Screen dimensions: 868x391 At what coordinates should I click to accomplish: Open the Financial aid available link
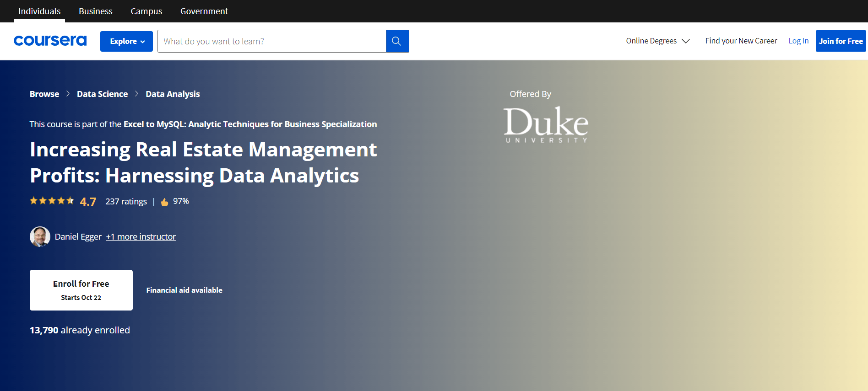point(184,290)
